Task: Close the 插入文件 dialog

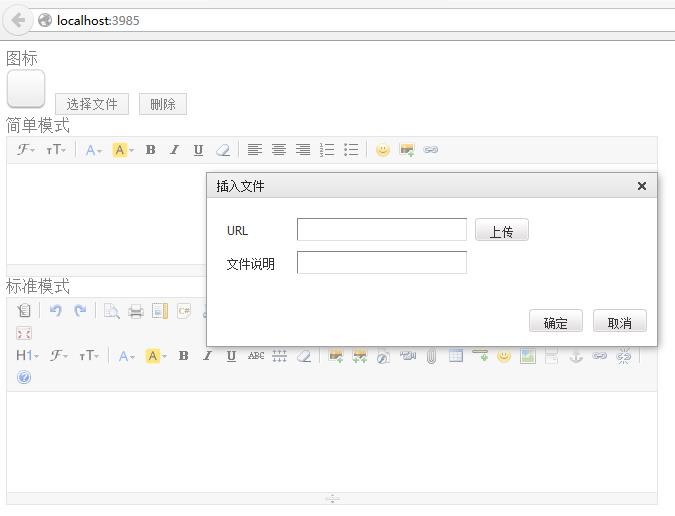Action: tap(641, 186)
